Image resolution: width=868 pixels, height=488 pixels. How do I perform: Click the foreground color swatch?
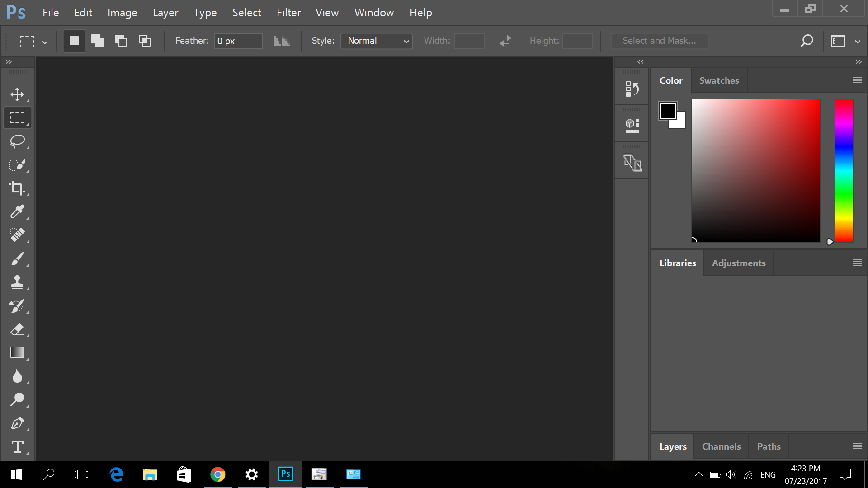pyautogui.click(x=667, y=110)
